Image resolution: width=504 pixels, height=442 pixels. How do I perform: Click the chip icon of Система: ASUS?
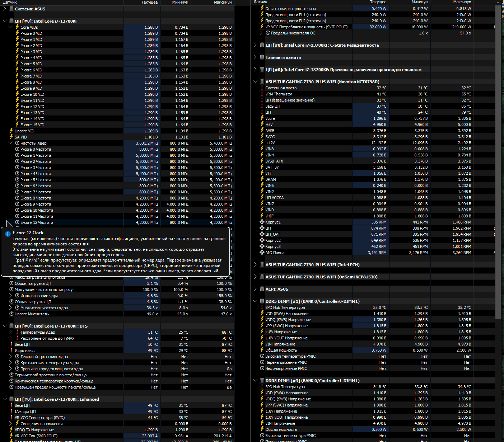11,9
